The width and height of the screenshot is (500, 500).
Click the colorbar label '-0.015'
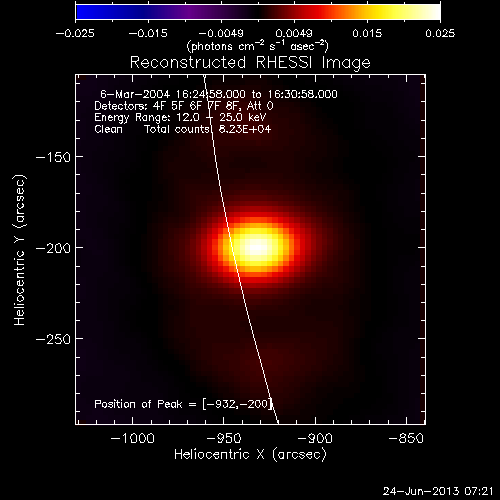148,33
